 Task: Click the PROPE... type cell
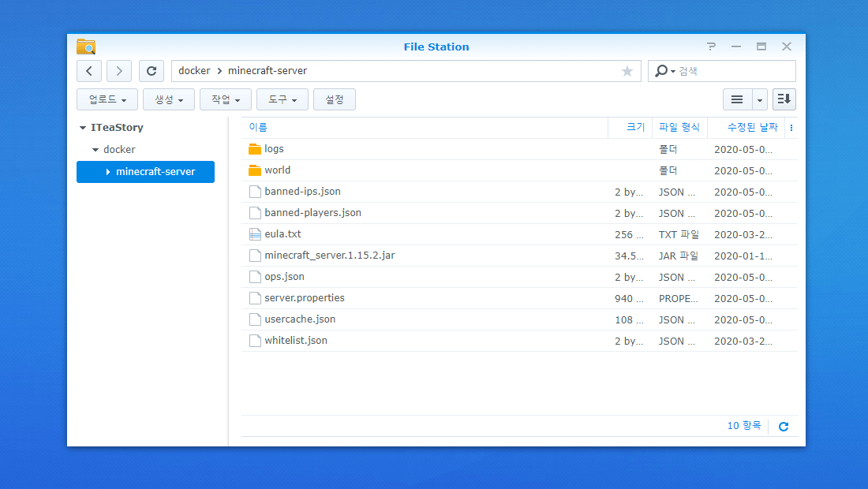click(x=678, y=299)
